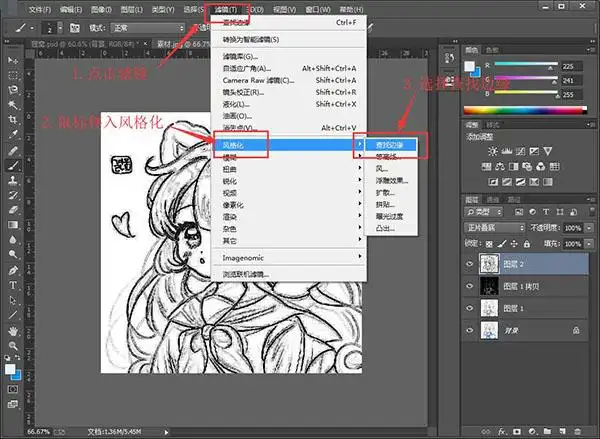Screen dimensions: 600x439
Task: Add Levels adjustment
Action: (507, 151)
